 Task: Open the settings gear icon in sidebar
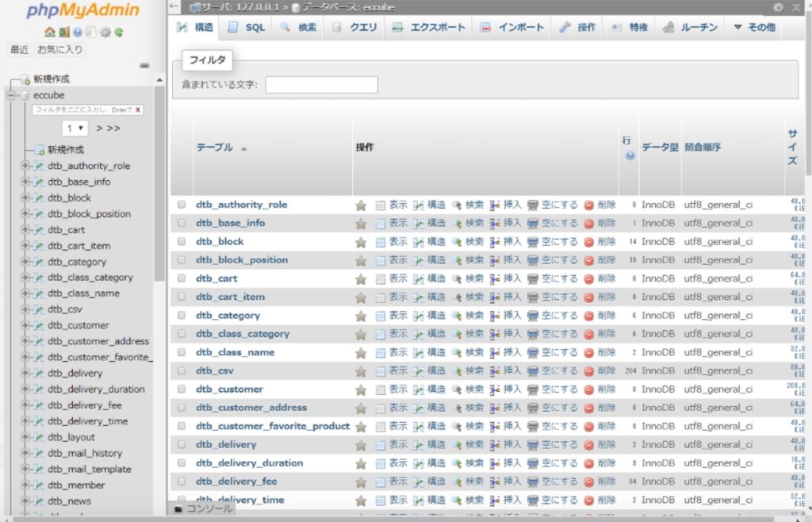[105, 33]
